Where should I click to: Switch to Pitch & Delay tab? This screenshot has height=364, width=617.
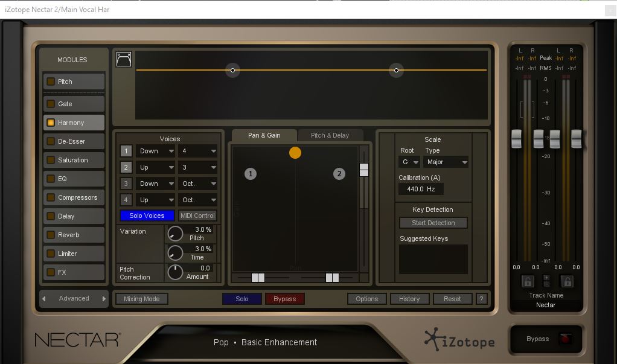coord(330,135)
